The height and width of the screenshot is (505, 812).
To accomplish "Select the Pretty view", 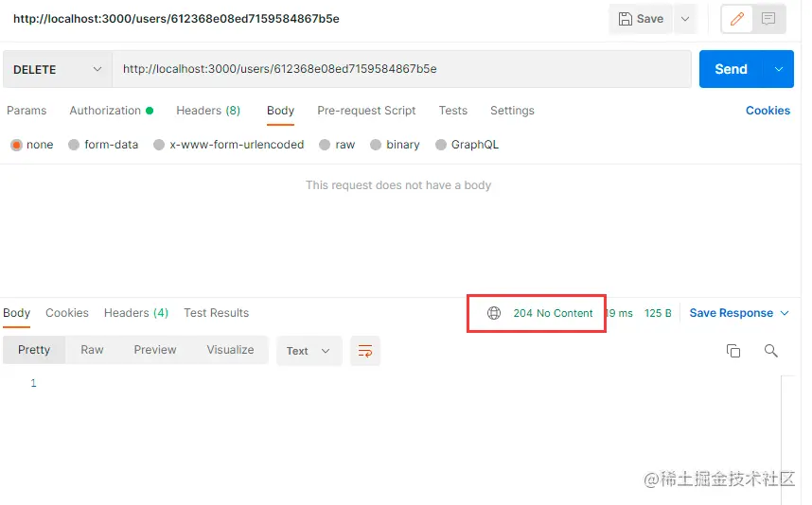I will pyautogui.click(x=34, y=350).
